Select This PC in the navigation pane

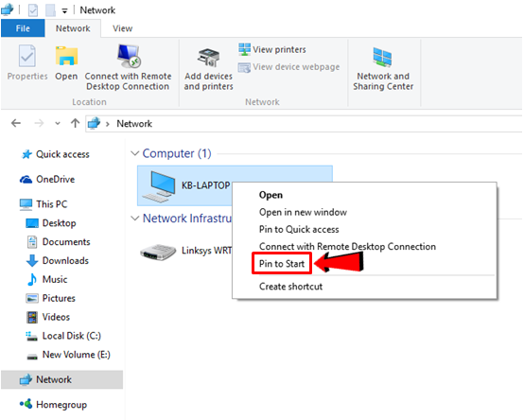pyautogui.click(x=44, y=204)
